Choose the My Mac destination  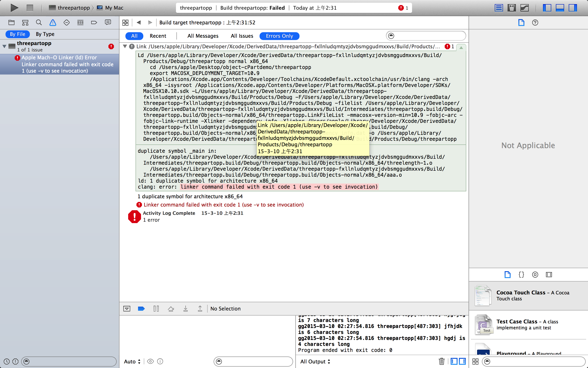coord(110,8)
